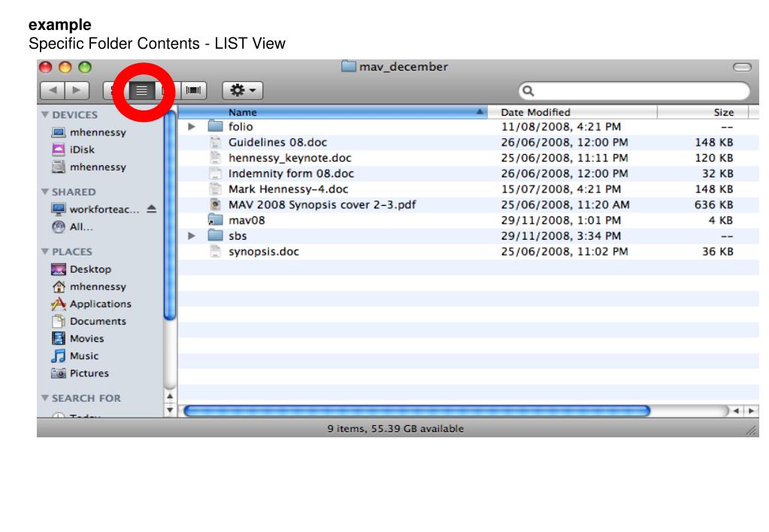Click size '4 KB' of mav08

point(721,220)
